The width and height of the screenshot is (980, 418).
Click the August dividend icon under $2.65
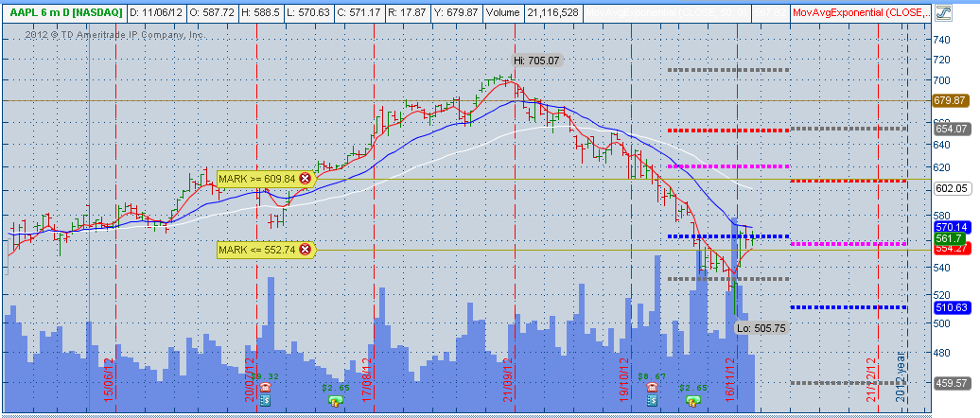pyautogui.click(x=336, y=400)
